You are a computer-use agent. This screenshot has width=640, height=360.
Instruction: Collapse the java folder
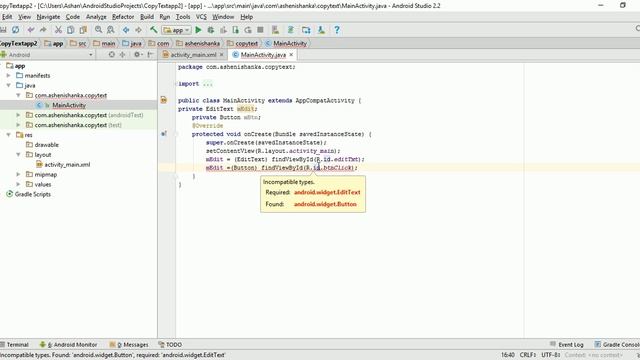point(9,85)
